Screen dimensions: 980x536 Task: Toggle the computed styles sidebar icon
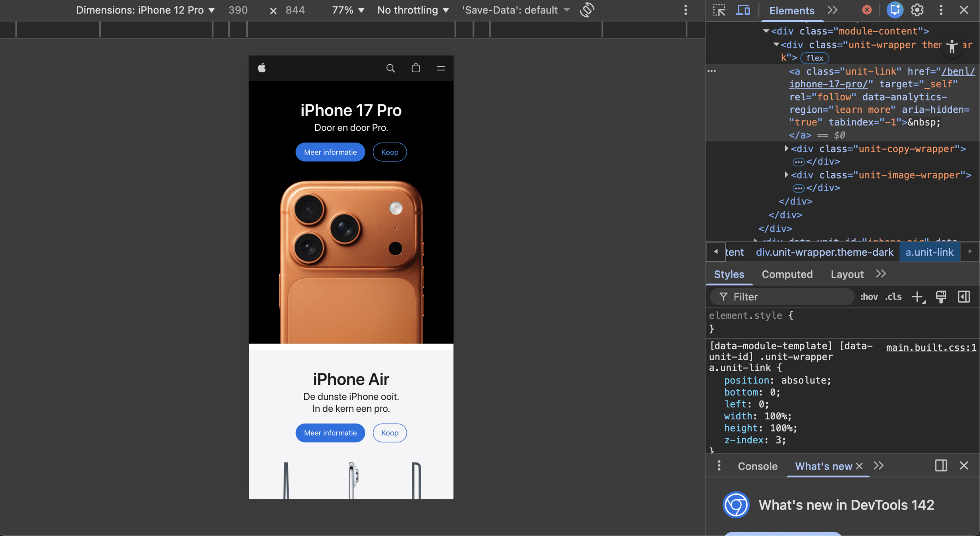point(964,297)
